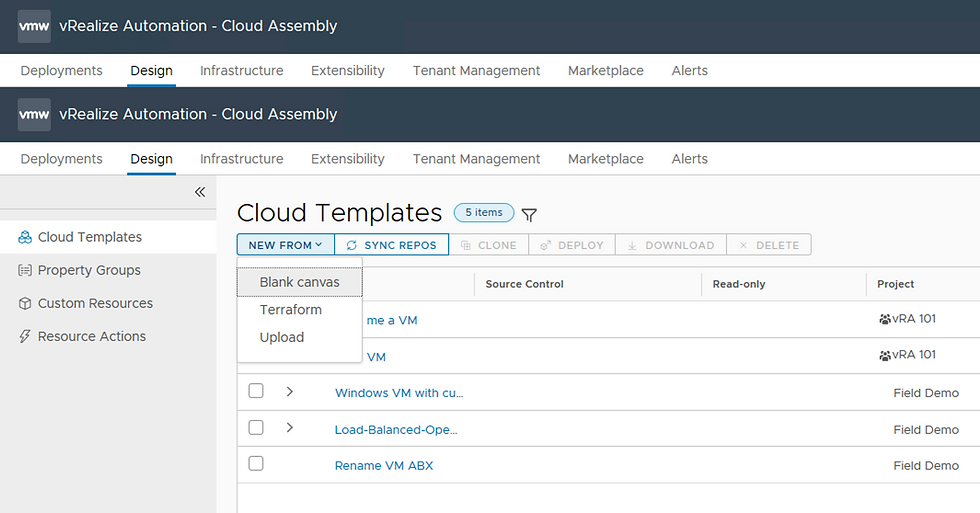This screenshot has height=513, width=980.
Task: Open the Load-Balanced-Ope... template link
Action: pyautogui.click(x=396, y=430)
